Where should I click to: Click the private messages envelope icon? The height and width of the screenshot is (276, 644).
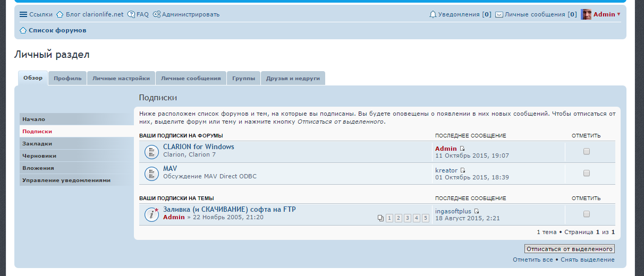pos(499,14)
